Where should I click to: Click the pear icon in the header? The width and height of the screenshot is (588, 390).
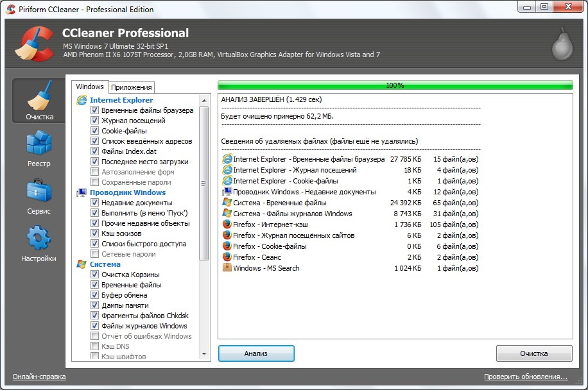pos(562,44)
